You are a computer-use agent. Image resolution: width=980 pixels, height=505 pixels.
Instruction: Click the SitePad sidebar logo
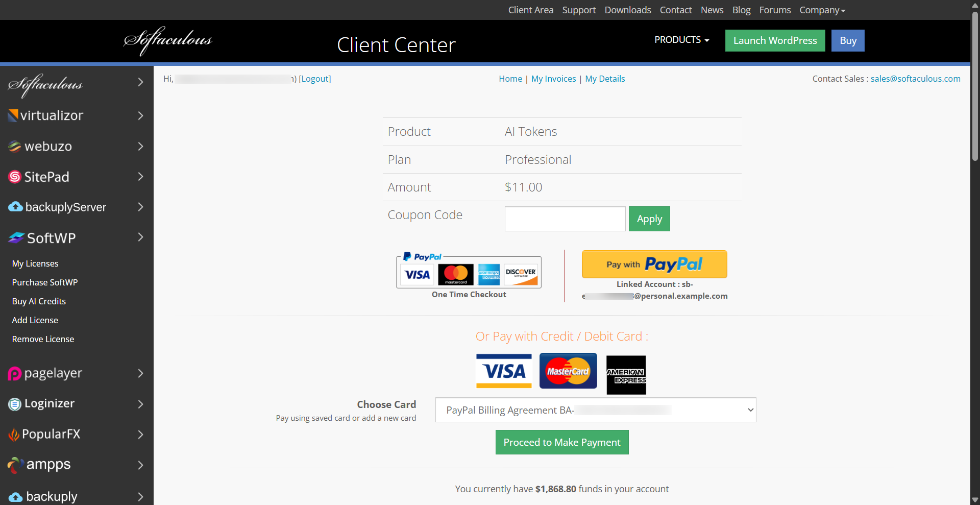[x=39, y=177]
